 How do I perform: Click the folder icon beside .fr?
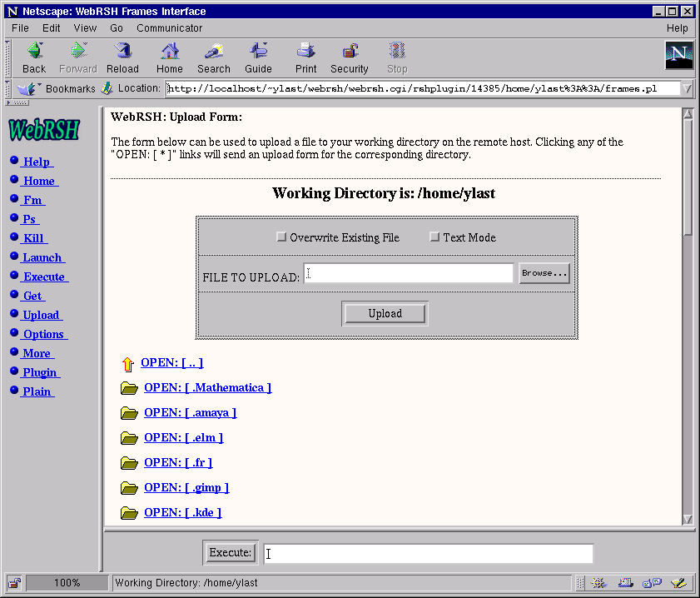129,463
